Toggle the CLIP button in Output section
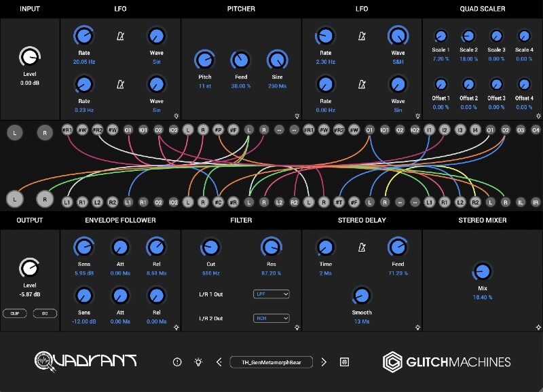The width and height of the screenshot is (543, 392). coord(14,313)
